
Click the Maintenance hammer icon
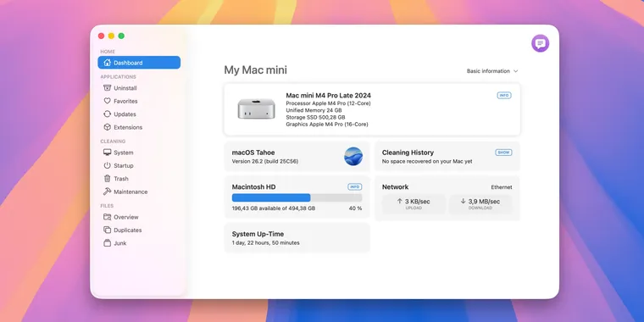(x=108, y=192)
